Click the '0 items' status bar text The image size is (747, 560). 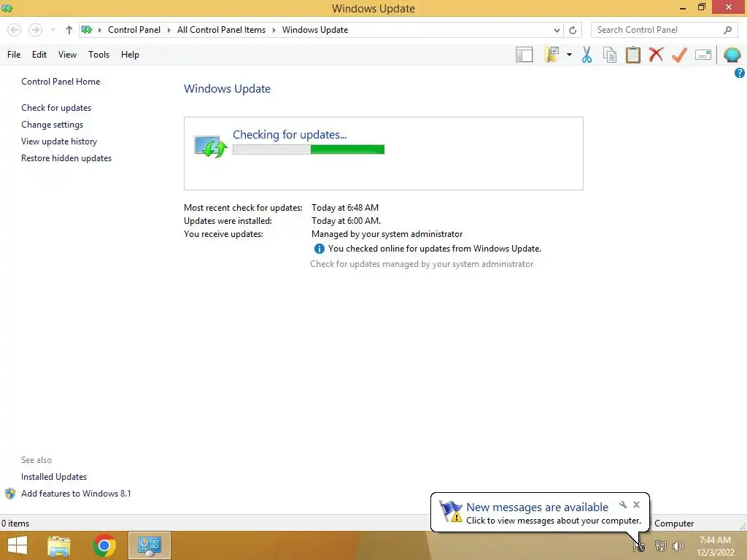point(15,524)
